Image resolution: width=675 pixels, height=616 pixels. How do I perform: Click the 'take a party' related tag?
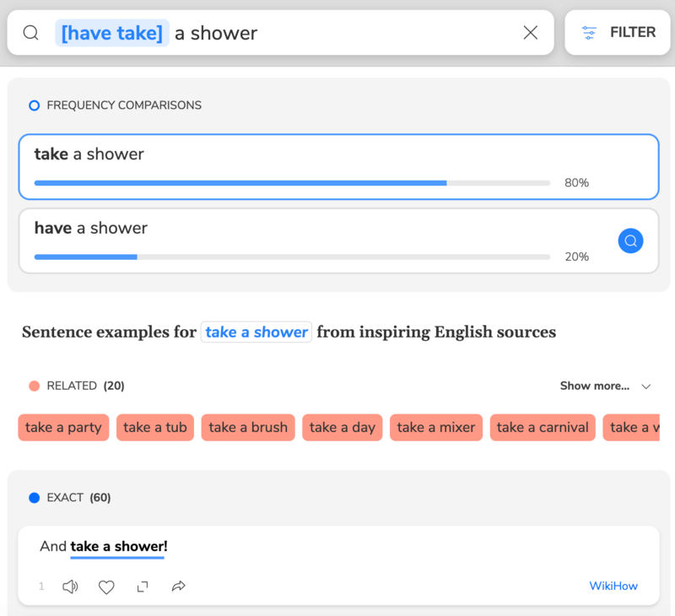63,428
